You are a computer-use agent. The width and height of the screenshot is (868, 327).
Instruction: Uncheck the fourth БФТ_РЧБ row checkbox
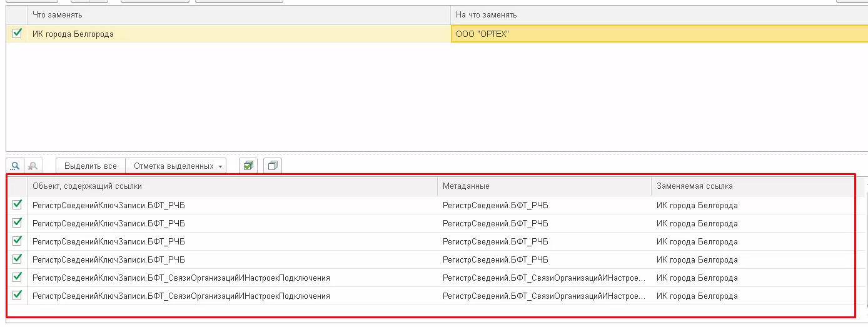[17, 259]
